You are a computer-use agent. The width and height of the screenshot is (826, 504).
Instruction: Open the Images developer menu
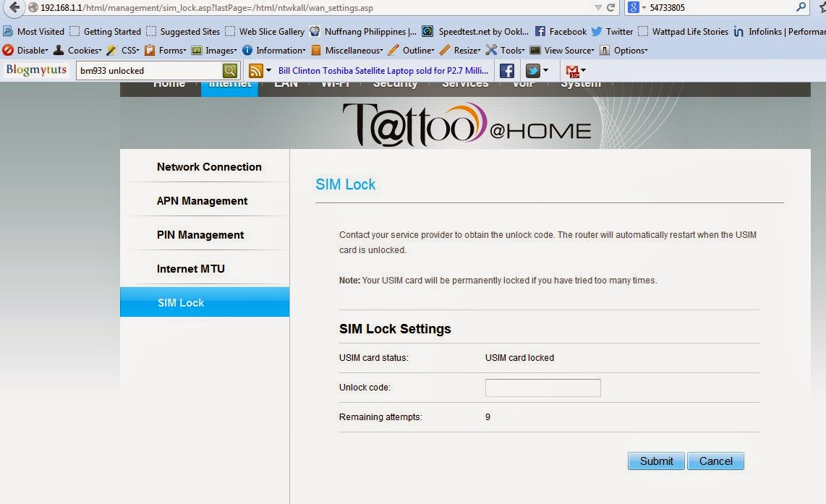(214, 51)
